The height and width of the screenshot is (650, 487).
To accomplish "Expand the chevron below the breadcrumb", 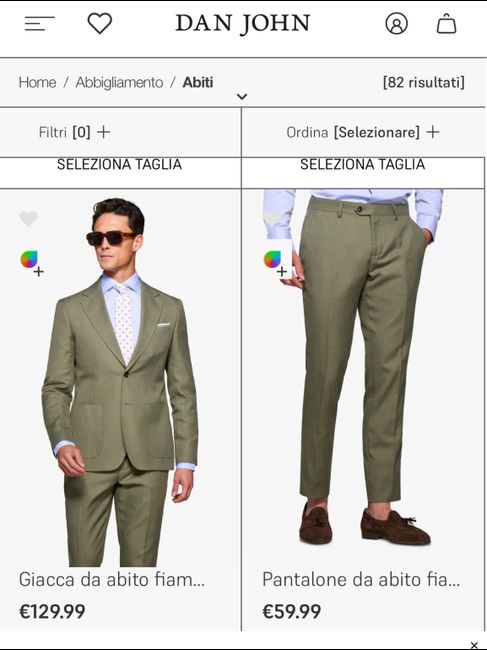I will [242, 97].
